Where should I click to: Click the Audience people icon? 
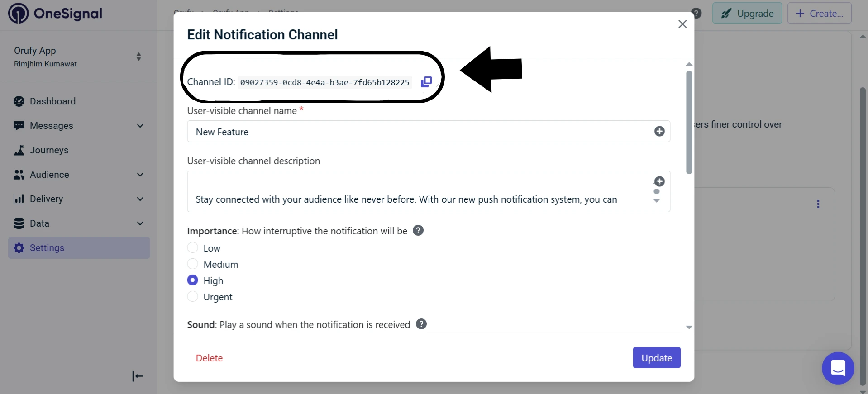19,175
